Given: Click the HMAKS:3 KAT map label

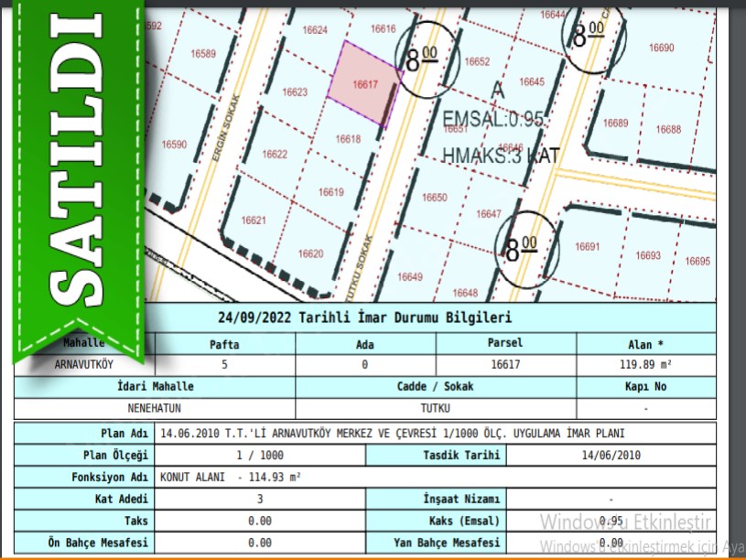Looking at the screenshot, I should click(x=500, y=156).
